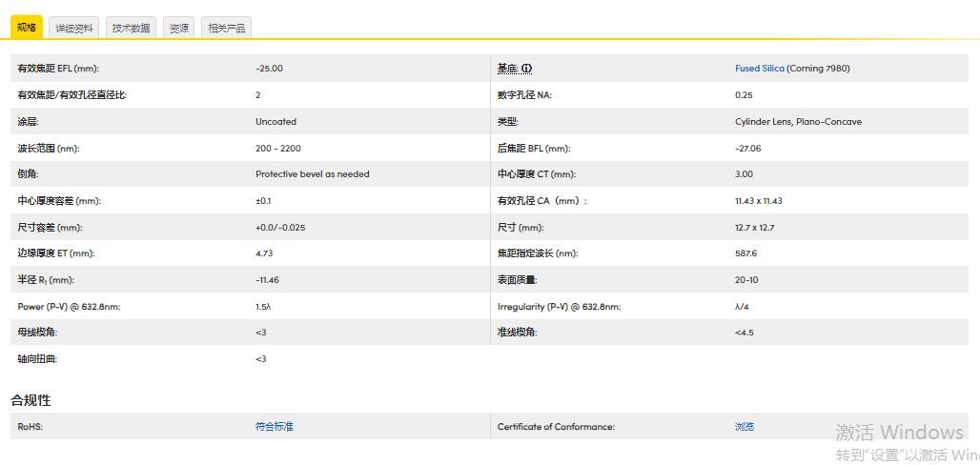Click the info icon next to 基底
Screen dimensions: 980x465
coord(527,68)
